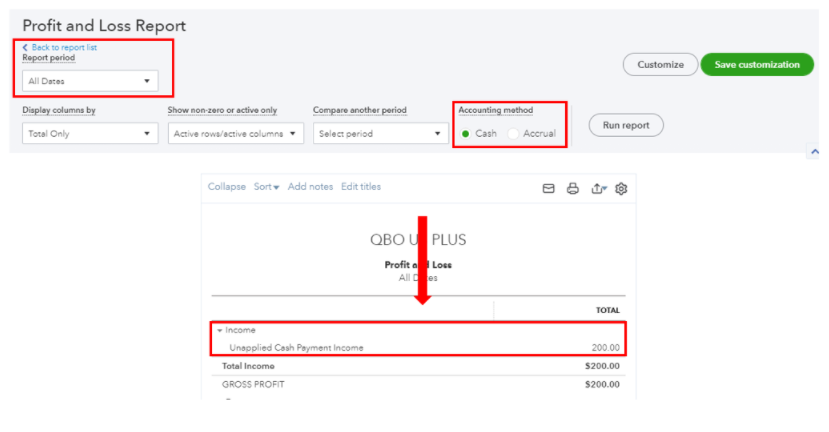Collapse the Income section triangle

[219, 330]
